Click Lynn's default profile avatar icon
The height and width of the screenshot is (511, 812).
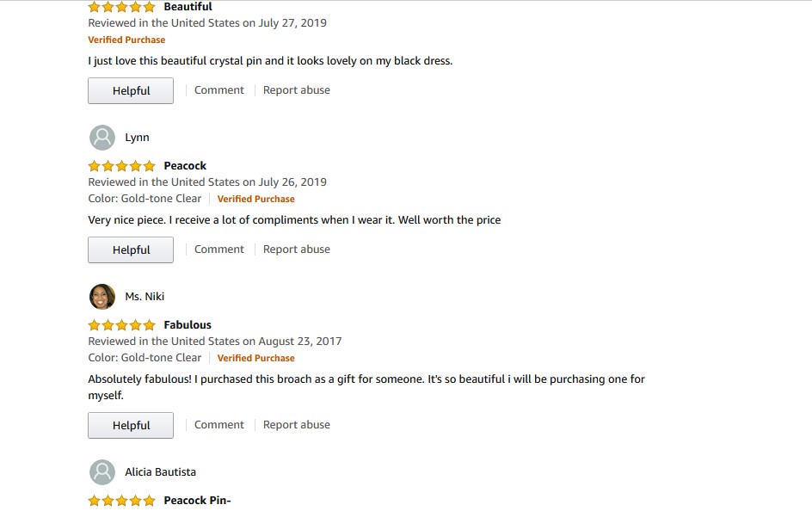(102, 138)
